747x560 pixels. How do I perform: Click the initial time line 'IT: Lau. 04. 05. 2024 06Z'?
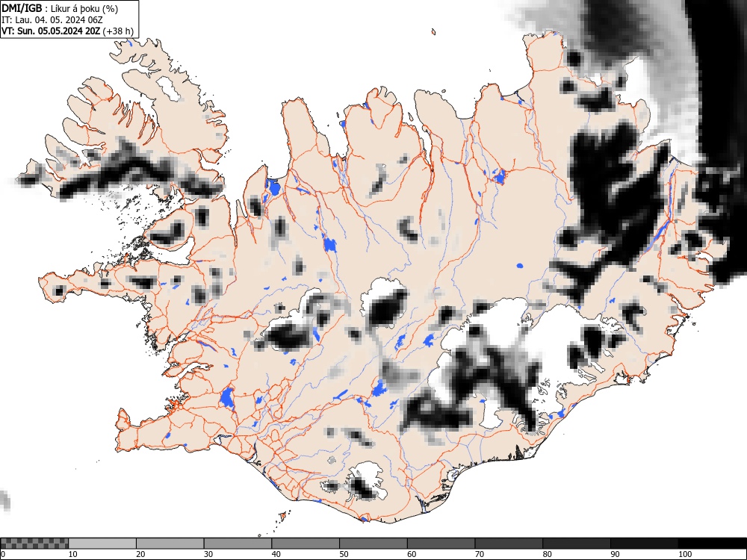point(52,20)
